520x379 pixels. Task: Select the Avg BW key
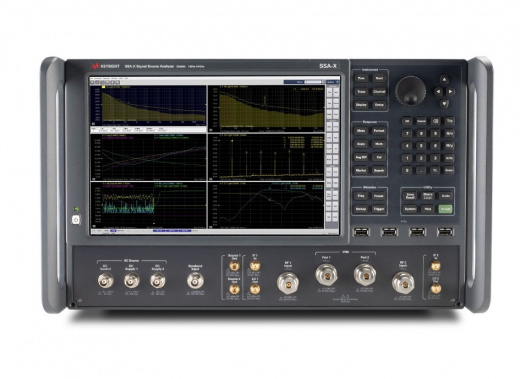(x=361, y=157)
